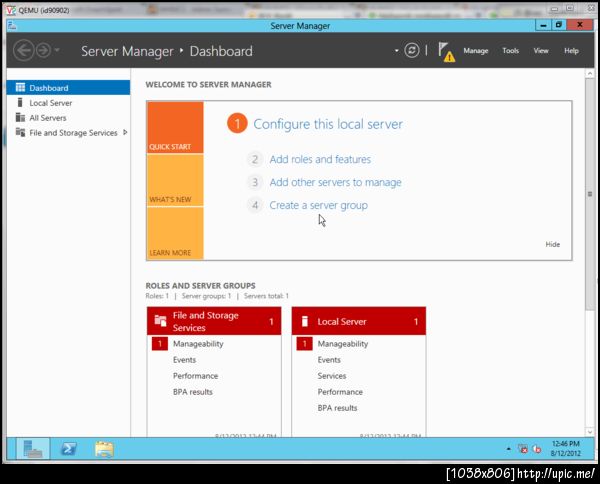Click the File and Storage Services sidebar icon

20,132
